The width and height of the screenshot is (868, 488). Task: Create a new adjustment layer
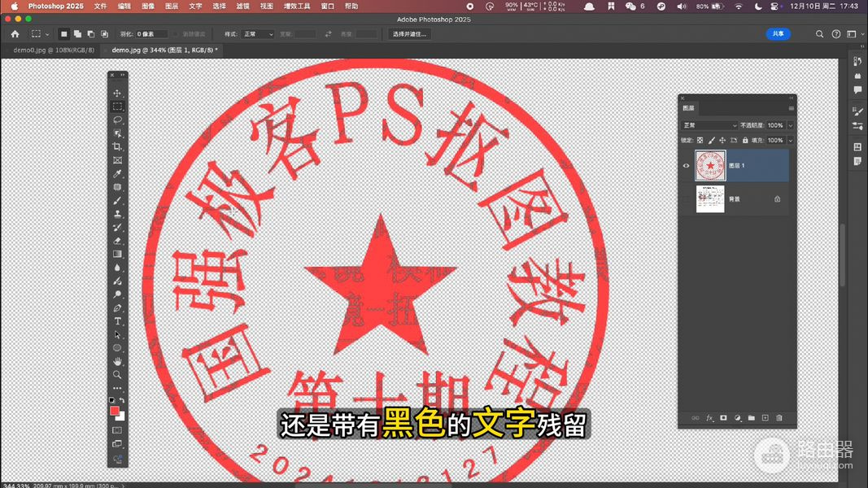[x=737, y=418]
